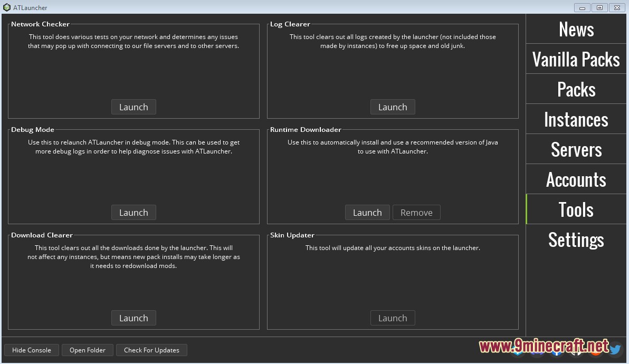The image size is (629, 364).
Task: Open the Settings tab
Action: click(x=576, y=240)
